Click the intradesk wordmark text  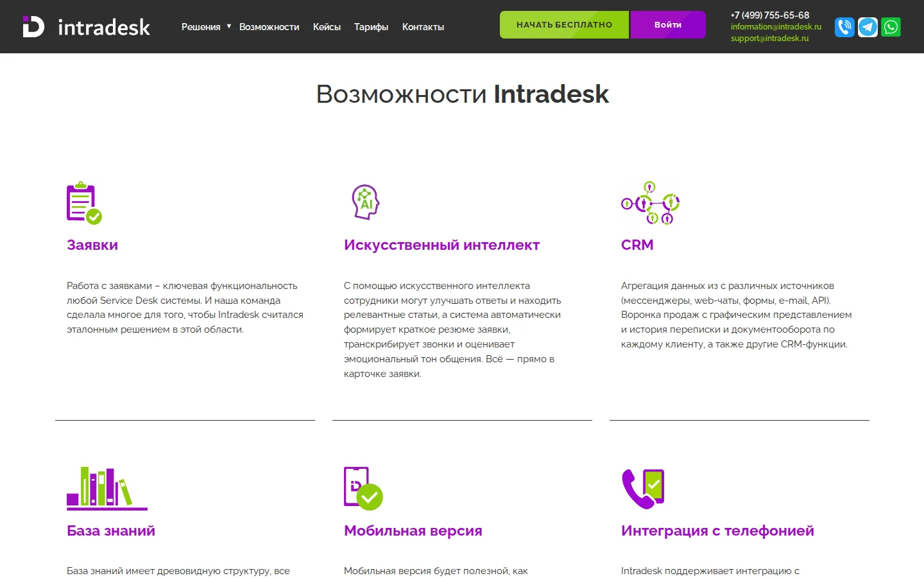(104, 27)
